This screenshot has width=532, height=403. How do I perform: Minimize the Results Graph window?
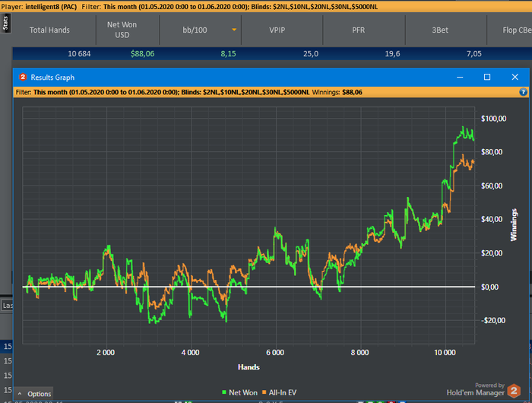point(459,78)
